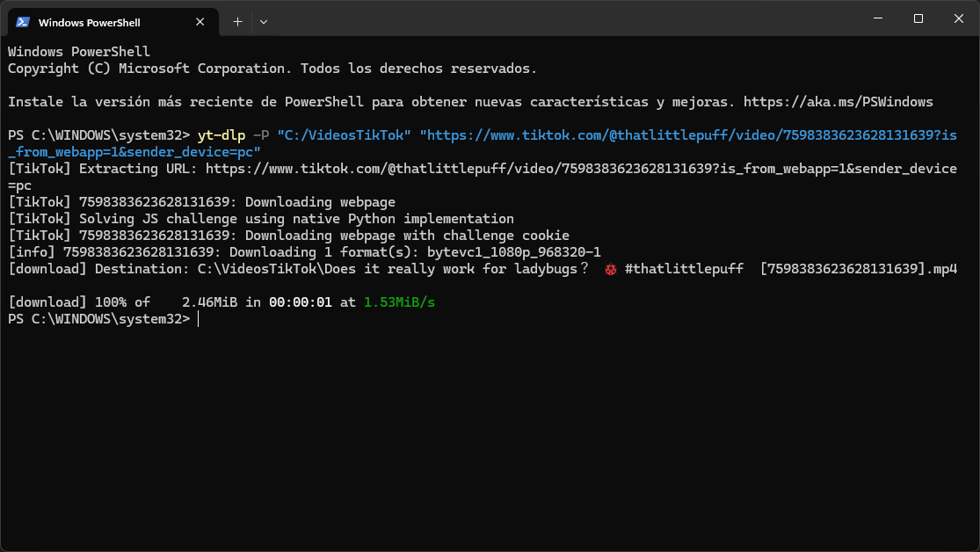Click the empty title bar area

pyautogui.click(x=563, y=18)
